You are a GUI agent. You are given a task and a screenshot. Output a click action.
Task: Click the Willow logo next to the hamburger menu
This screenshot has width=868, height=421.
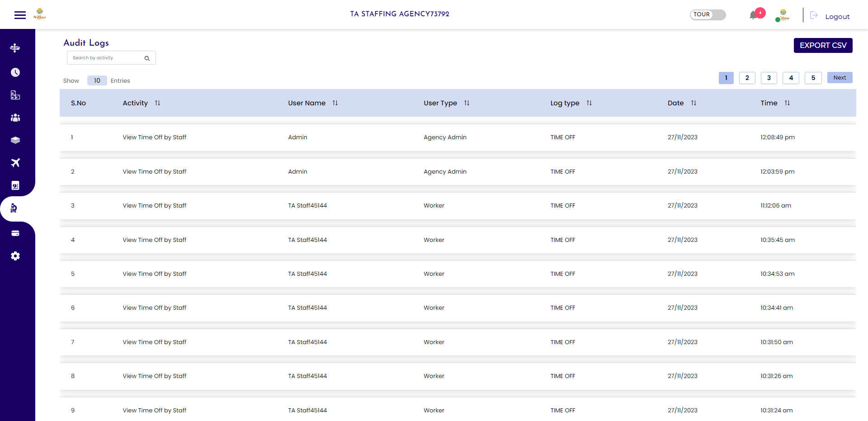pos(40,14)
